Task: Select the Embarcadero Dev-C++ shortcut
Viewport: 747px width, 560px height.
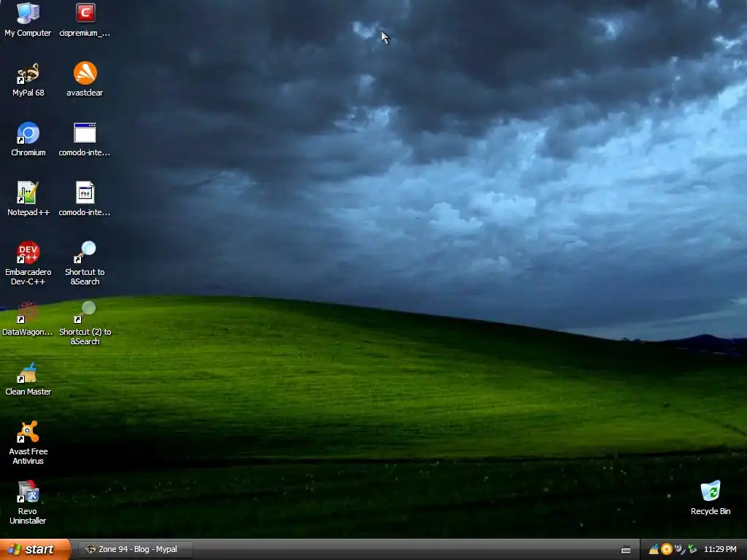Action: coord(28,263)
